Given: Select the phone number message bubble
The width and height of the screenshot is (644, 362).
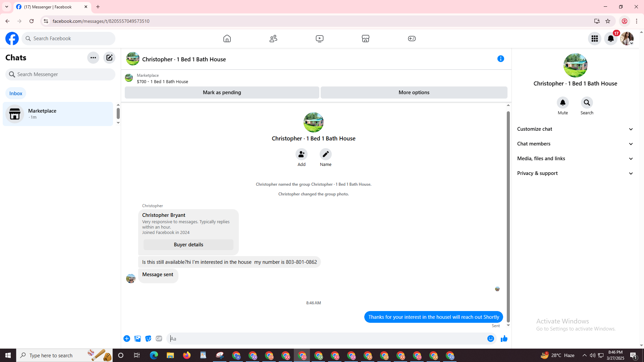Looking at the screenshot, I should [229, 262].
